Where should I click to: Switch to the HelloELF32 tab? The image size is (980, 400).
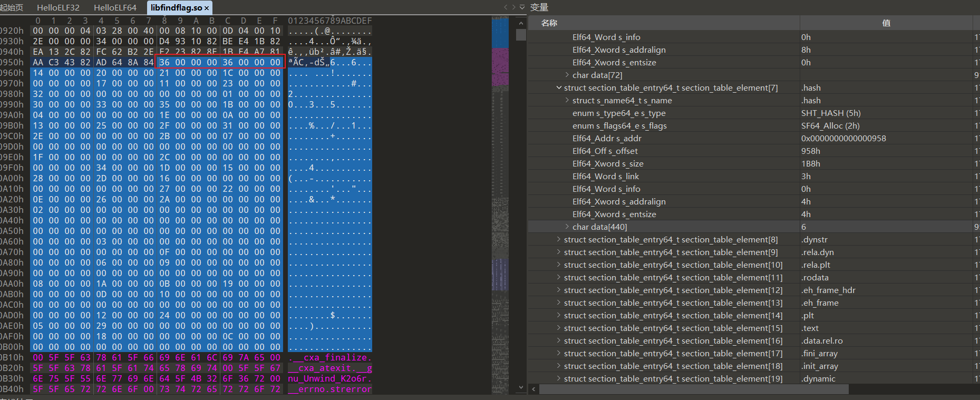(x=58, y=7)
